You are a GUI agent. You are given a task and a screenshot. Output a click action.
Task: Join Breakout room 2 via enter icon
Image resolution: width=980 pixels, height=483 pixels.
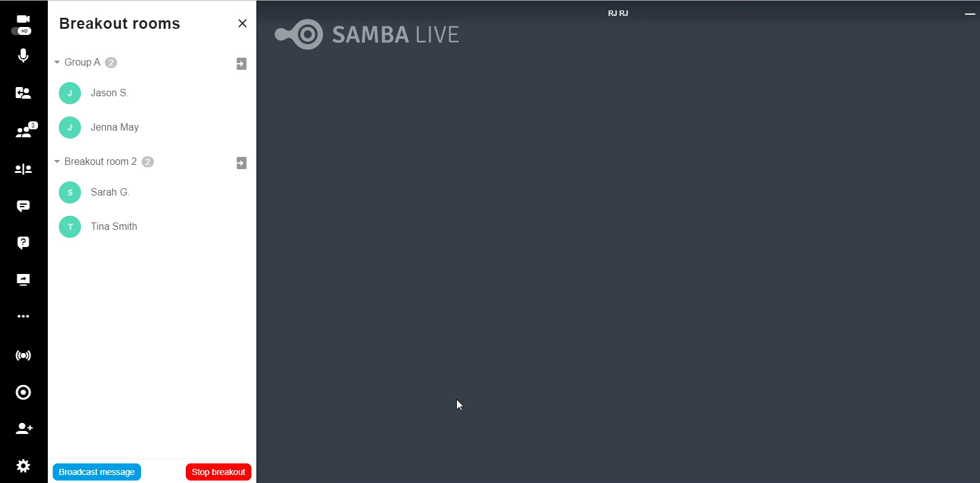tap(242, 163)
